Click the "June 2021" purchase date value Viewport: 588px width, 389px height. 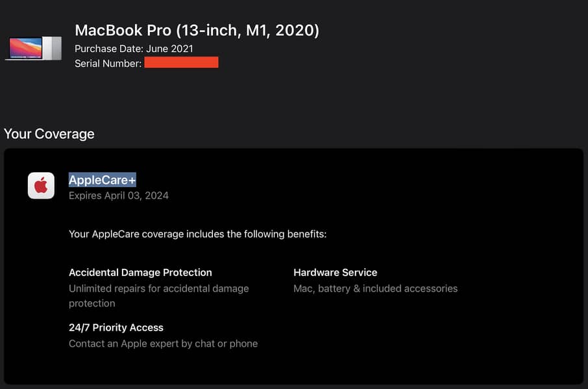tap(169, 49)
